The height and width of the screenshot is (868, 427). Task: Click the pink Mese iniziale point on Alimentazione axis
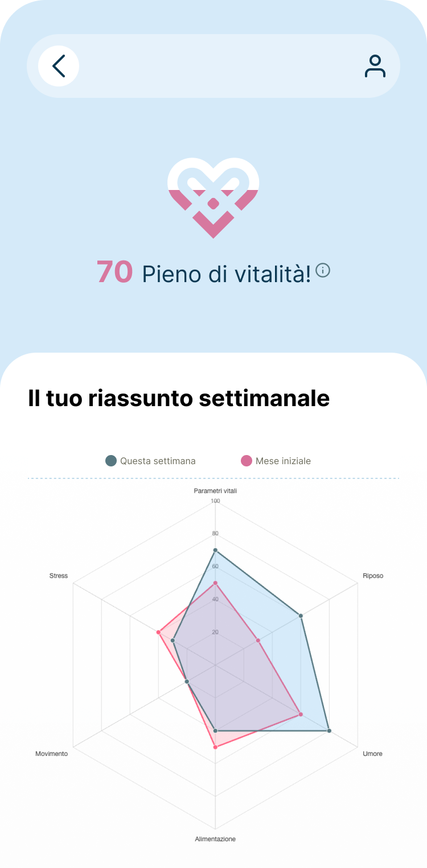coord(215,747)
